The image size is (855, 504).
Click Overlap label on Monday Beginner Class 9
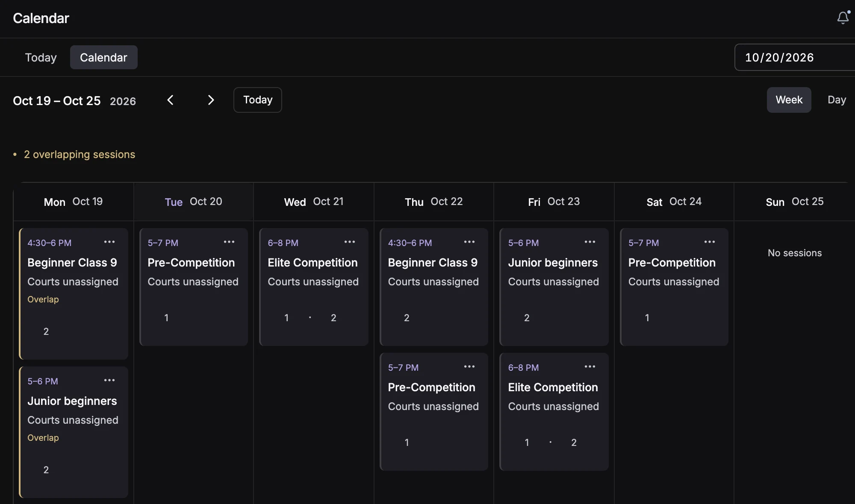point(43,299)
